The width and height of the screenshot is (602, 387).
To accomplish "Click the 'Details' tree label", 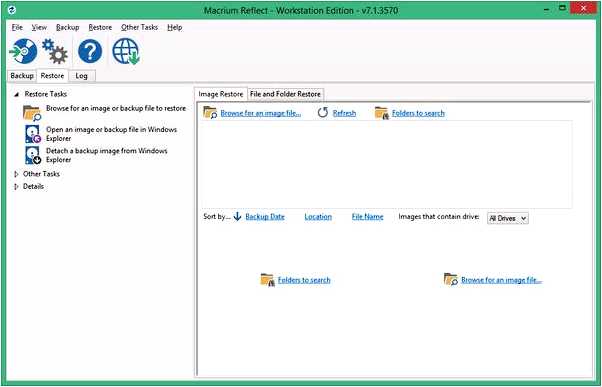I will click(33, 187).
